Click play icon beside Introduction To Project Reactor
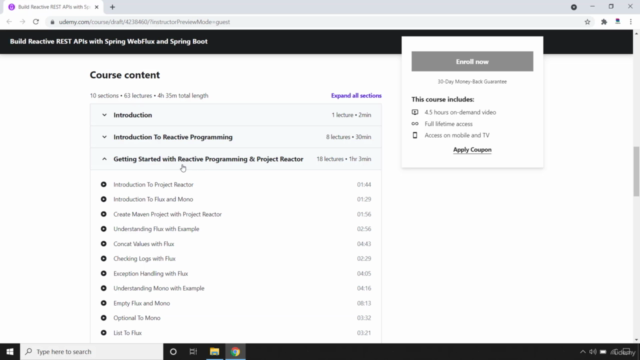This screenshot has height=360, width=640. [104, 184]
